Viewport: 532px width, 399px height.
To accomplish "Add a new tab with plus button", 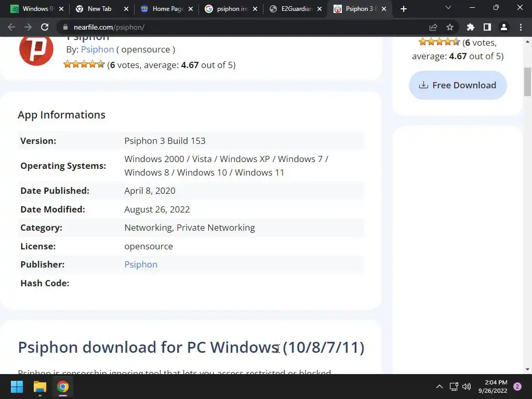I will [403, 9].
